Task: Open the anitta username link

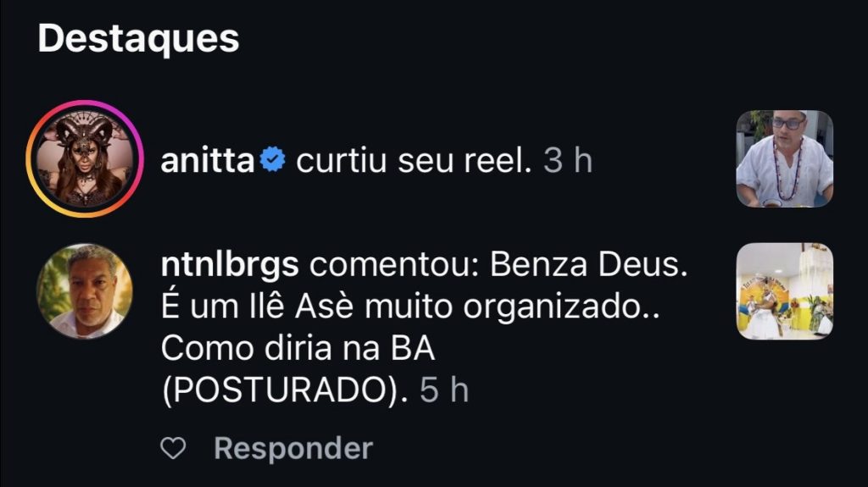Action: tap(207, 160)
